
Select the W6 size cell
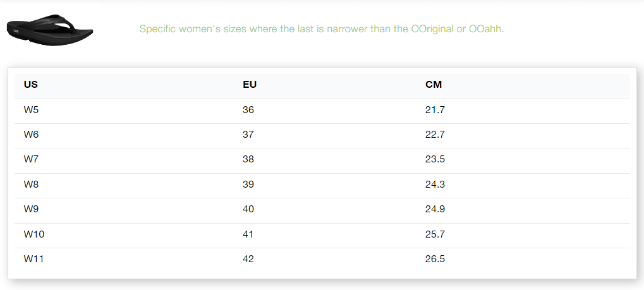[31, 135]
